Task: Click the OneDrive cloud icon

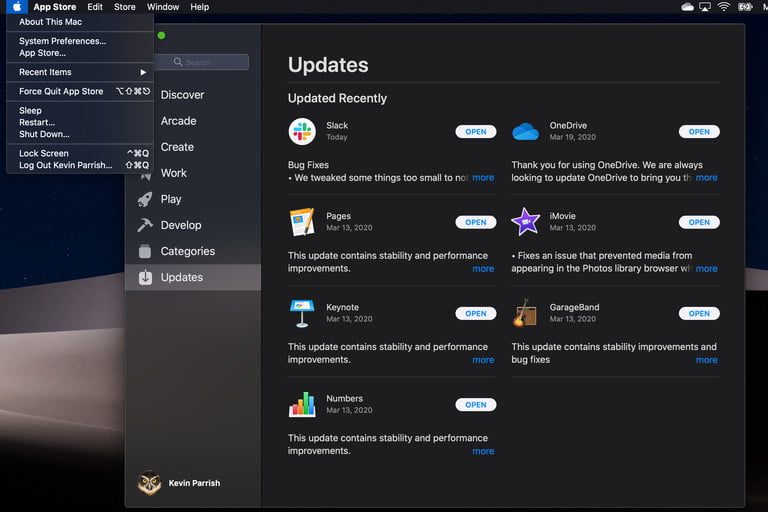Action: pos(525,131)
